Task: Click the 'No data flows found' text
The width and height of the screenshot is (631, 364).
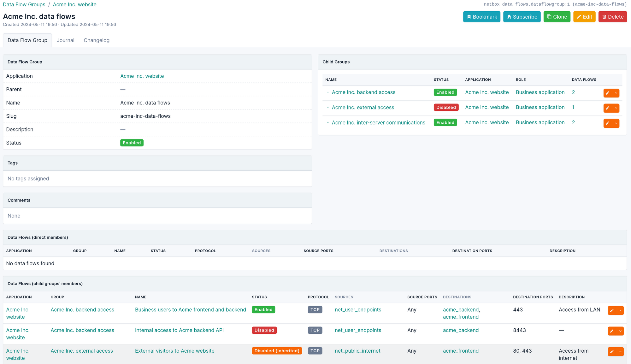Action: pos(30,263)
